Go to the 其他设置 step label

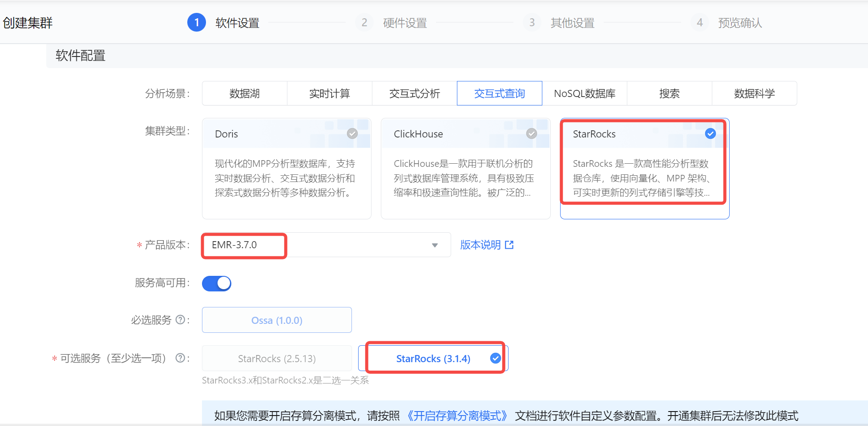tap(573, 23)
